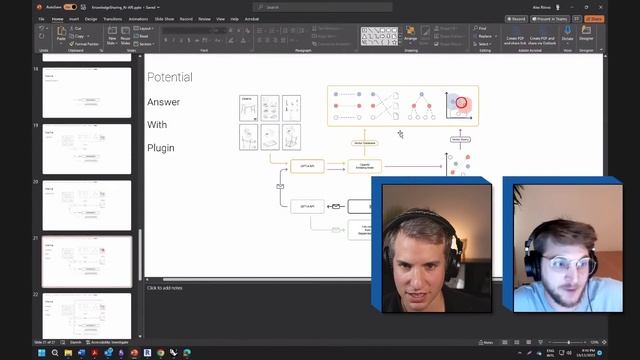640x360 pixels.
Task: Switch to the Acrobat tab
Action: (251, 19)
